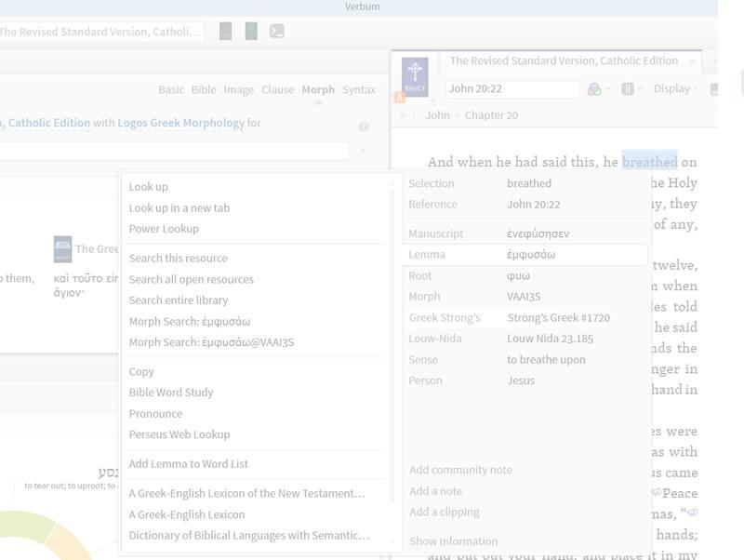Select the Root φυω row
The image size is (744, 560).
525,275
